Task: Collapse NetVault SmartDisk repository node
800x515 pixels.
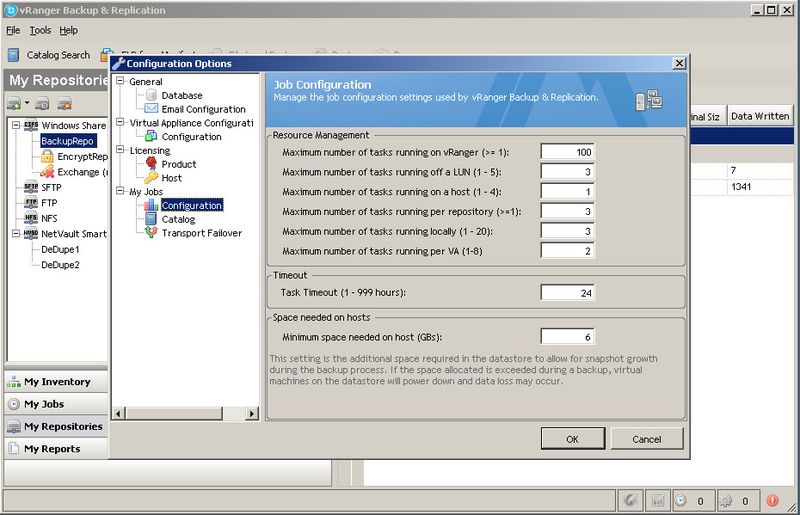Action: click(16, 233)
